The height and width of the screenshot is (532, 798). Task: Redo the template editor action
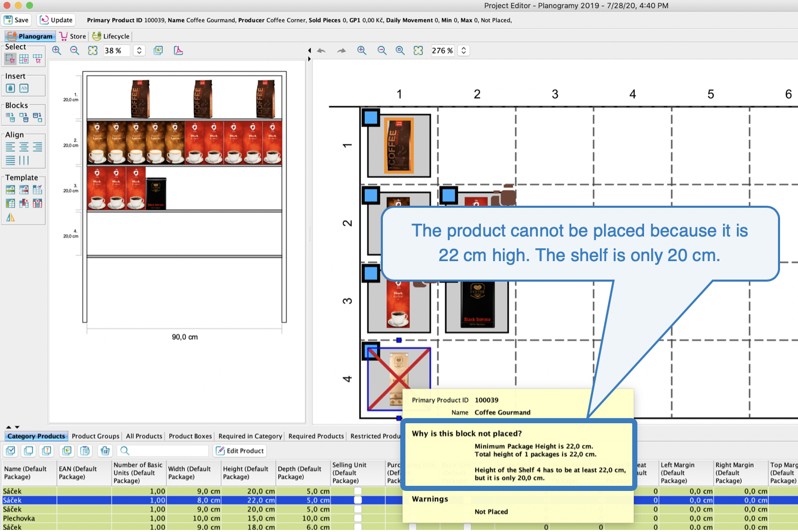pos(341,50)
